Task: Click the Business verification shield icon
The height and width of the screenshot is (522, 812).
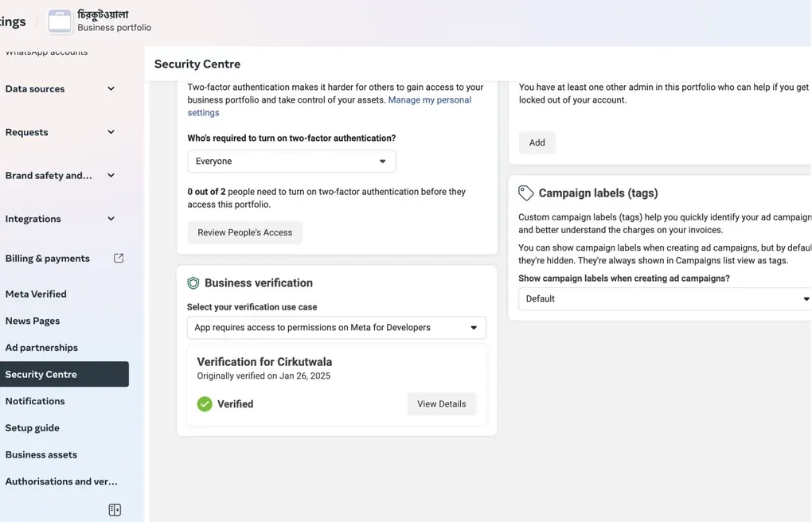Action: (193, 282)
